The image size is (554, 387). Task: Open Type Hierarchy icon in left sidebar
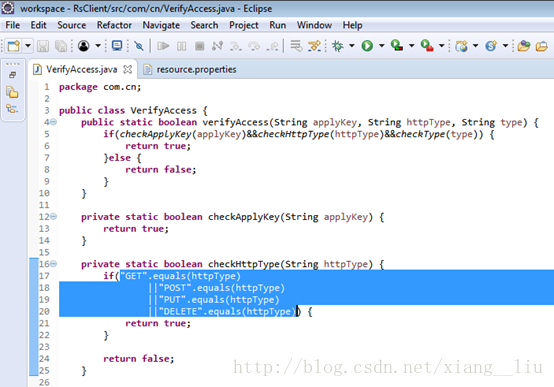pyautogui.click(x=12, y=109)
